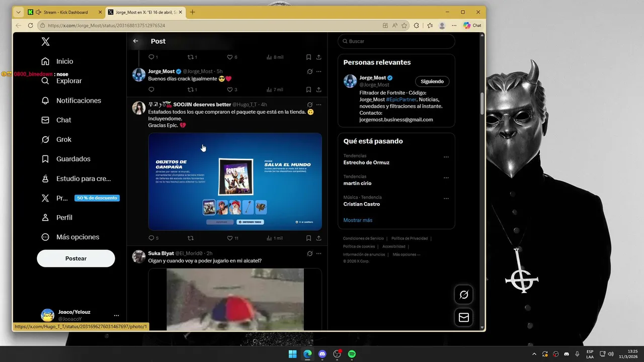
Task: Click the Postear button
Action: [76, 258]
